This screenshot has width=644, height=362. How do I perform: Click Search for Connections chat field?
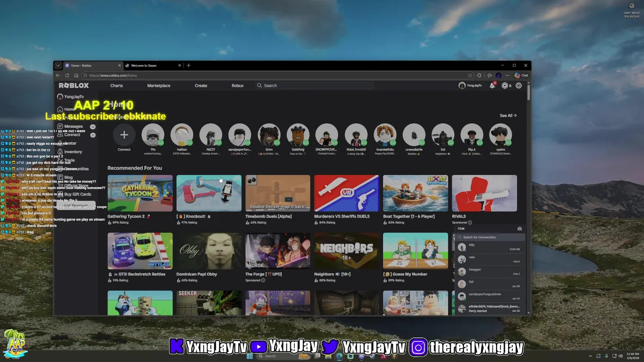pyautogui.click(x=490, y=237)
